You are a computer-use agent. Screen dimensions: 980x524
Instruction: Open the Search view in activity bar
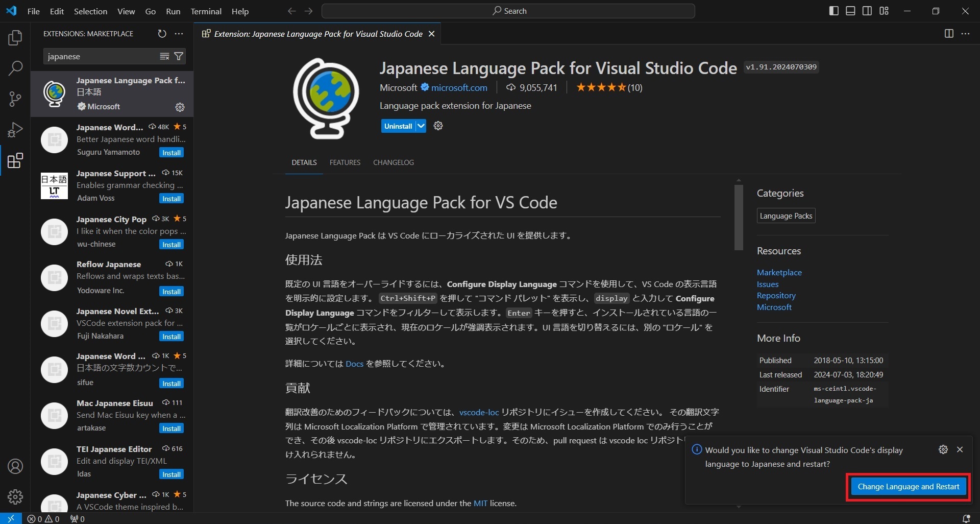(15, 68)
